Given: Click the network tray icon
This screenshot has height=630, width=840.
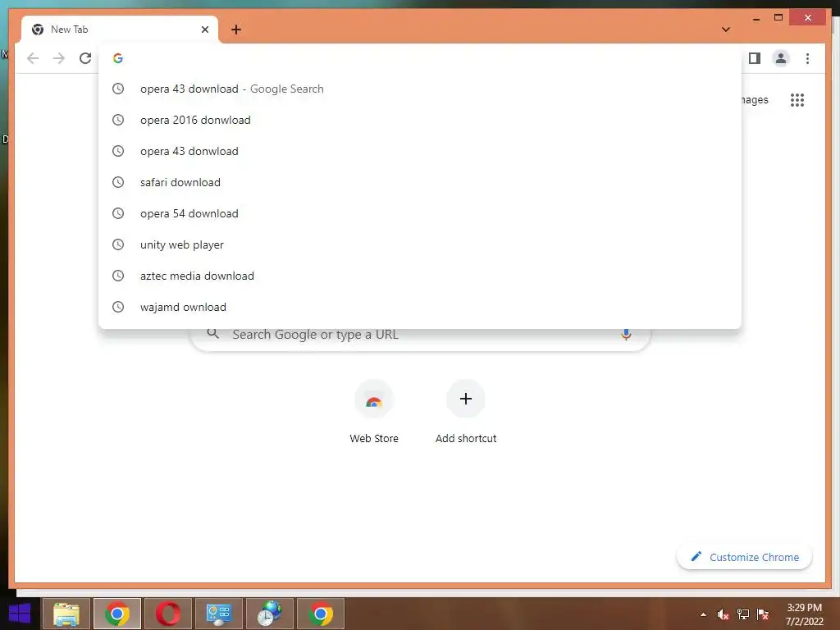Looking at the screenshot, I should (743, 614).
